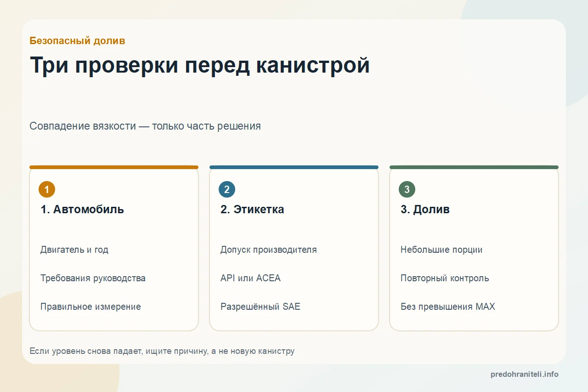
Task: Open the predohraniteli.info link
Action: [525, 375]
